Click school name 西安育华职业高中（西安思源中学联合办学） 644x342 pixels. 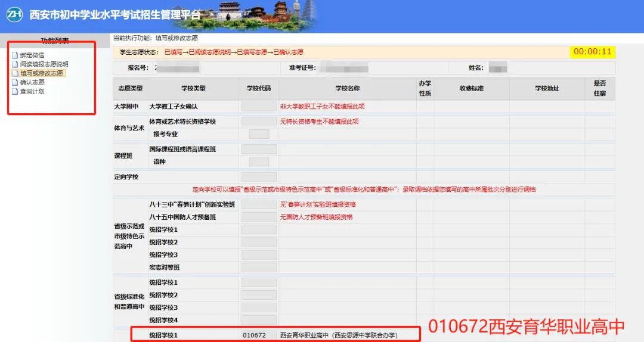tap(339, 335)
